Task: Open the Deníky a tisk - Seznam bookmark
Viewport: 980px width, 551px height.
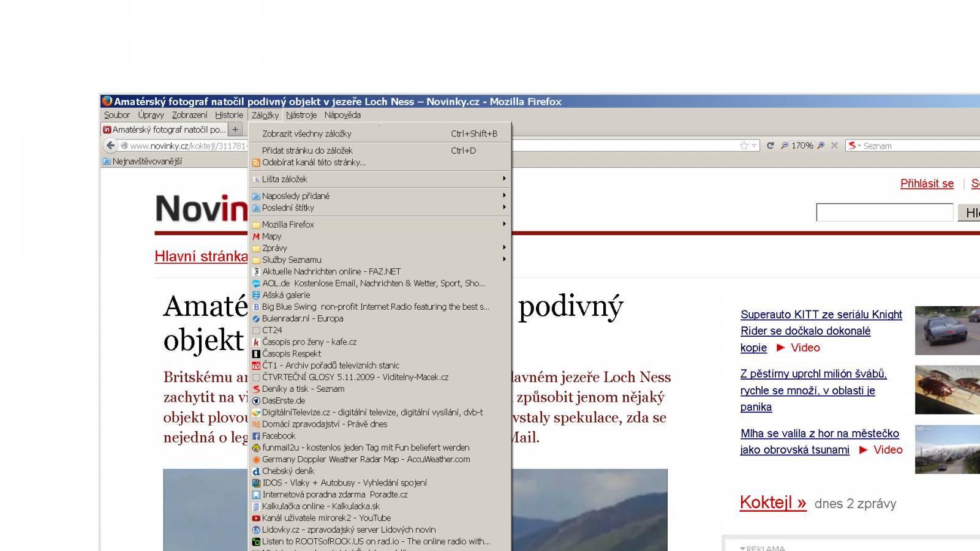Action: [380, 389]
